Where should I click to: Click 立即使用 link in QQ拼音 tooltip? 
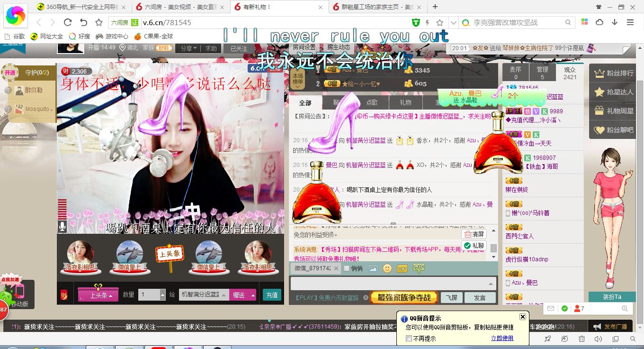(502, 338)
